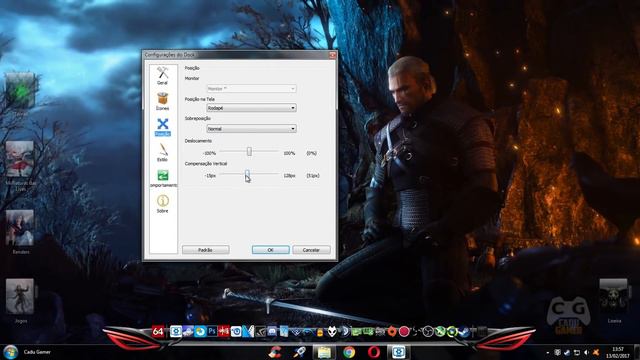Open the Windows Start menu orb
Screen dimensions: 640x360
coord(10,352)
